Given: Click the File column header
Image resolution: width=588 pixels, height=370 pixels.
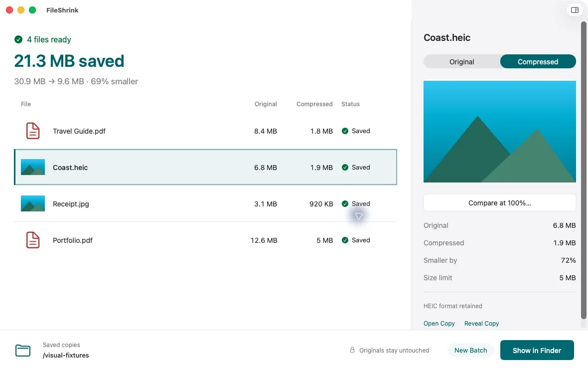Looking at the screenshot, I should [26, 104].
